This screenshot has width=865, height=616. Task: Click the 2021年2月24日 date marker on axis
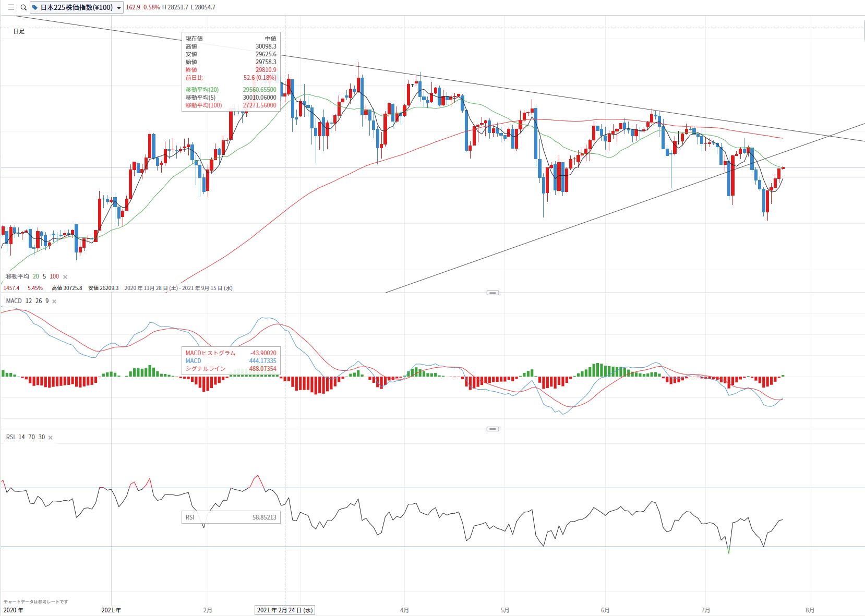click(285, 610)
